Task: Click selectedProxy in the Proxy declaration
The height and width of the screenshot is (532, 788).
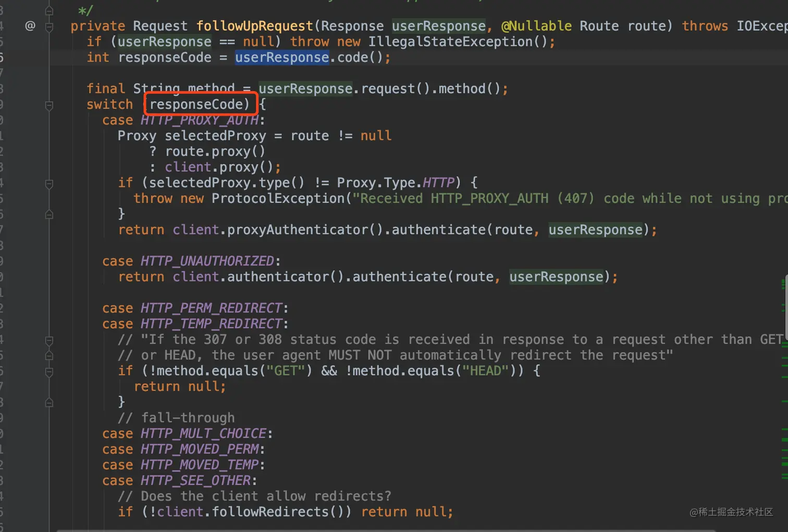Action: pos(215,136)
